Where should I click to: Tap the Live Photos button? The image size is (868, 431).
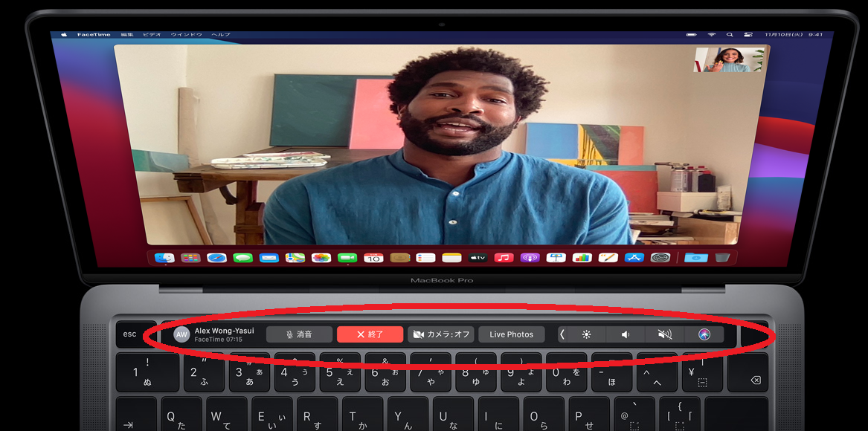click(x=512, y=334)
